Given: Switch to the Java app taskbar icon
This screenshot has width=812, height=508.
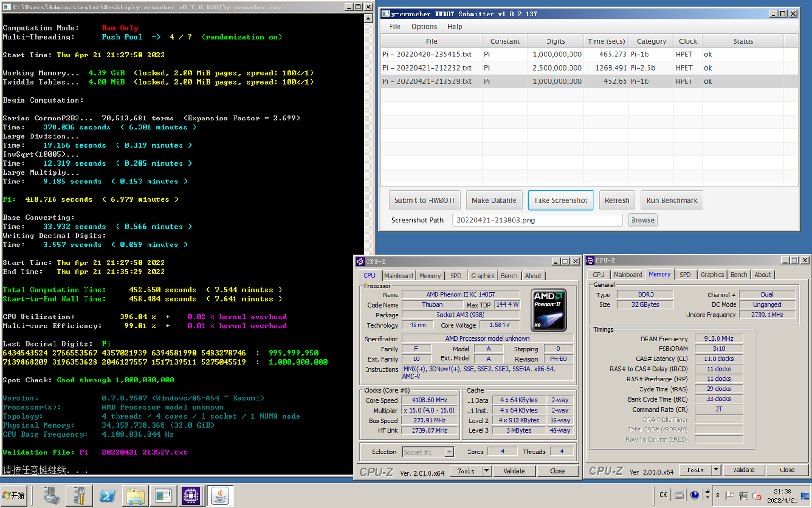Looking at the screenshot, I should (219, 496).
